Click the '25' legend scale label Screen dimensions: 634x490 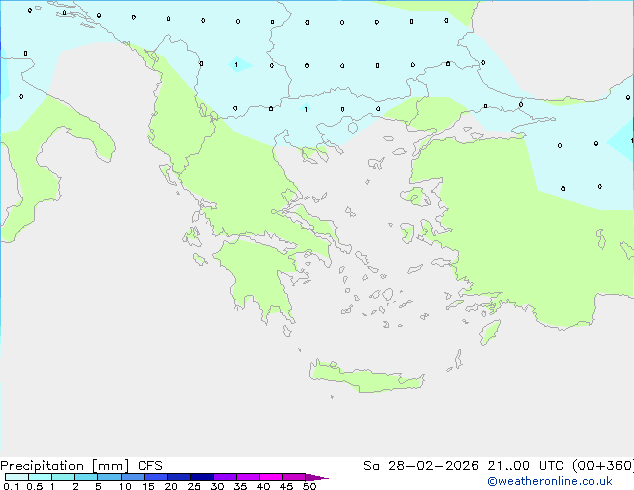coord(194,486)
